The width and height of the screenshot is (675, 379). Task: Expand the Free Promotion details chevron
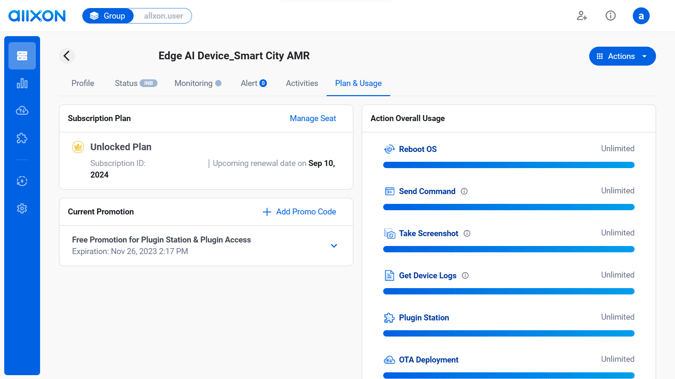[x=334, y=245]
